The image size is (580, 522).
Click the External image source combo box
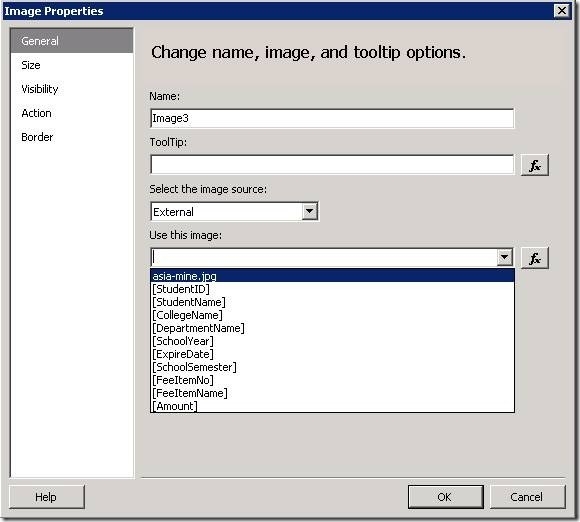coord(235,212)
